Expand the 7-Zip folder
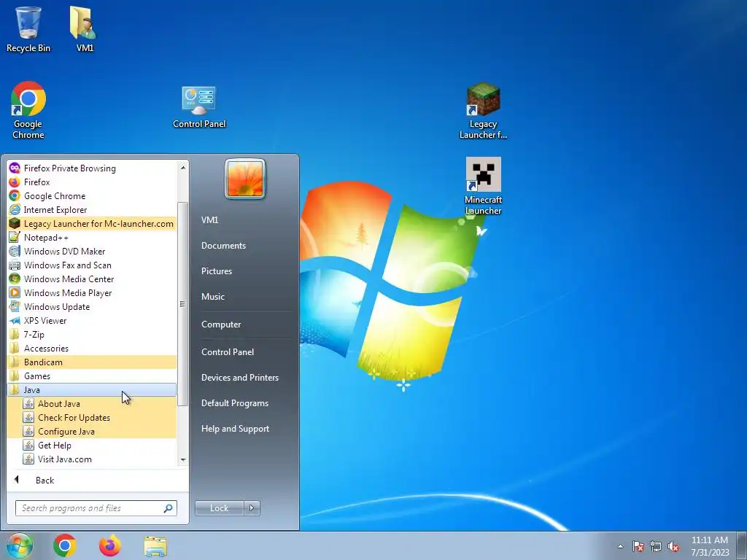The image size is (747, 560). click(x=92, y=334)
